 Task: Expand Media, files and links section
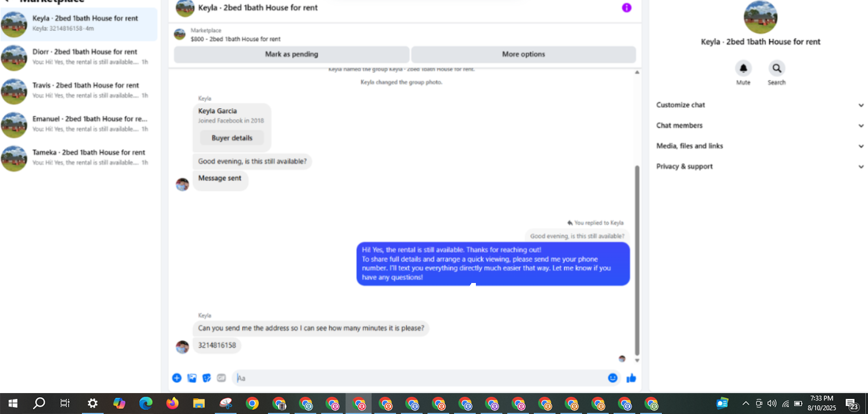coord(760,146)
